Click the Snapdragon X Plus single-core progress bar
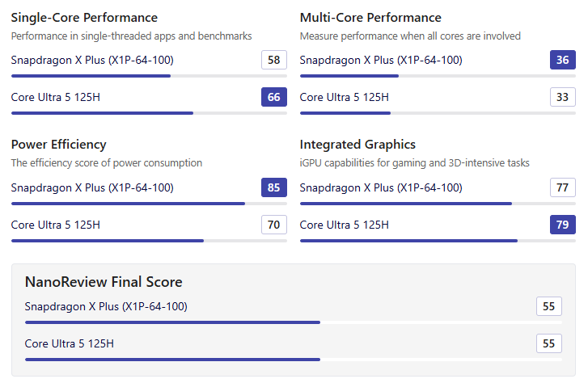 click(x=91, y=76)
